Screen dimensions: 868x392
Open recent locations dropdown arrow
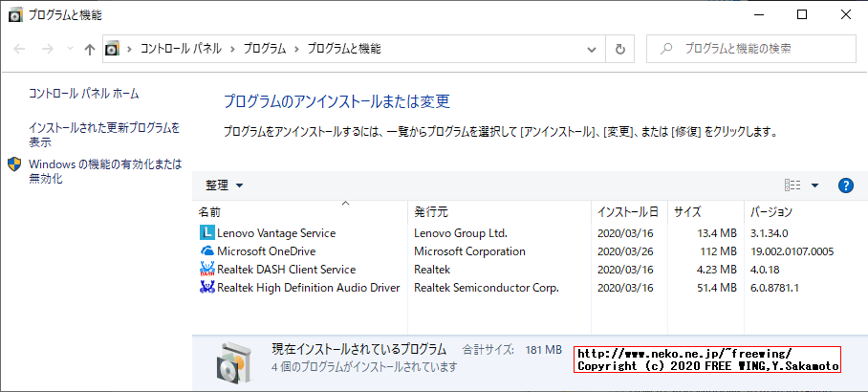click(70, 49)
